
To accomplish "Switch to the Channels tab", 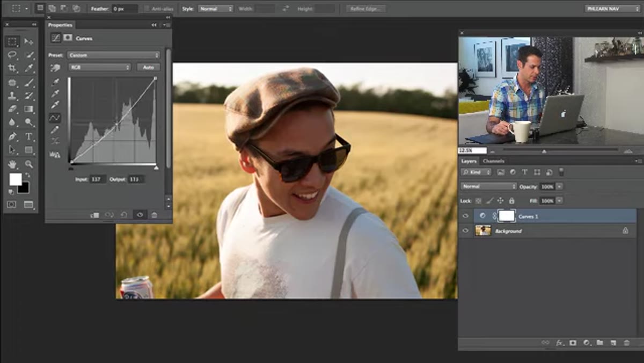I will 493,161.
